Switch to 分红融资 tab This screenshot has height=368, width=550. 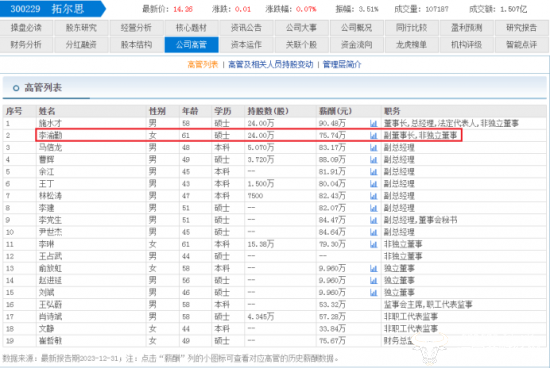coord(81,45)
